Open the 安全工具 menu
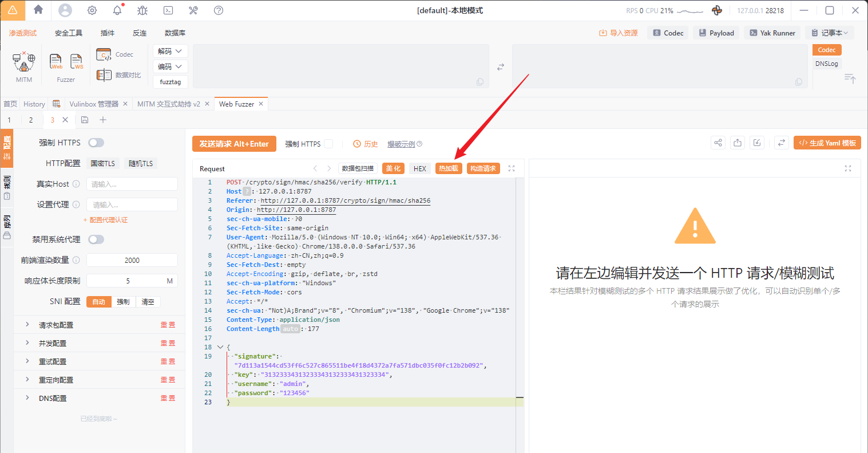 pyautogui.click(x=69, y=33)
